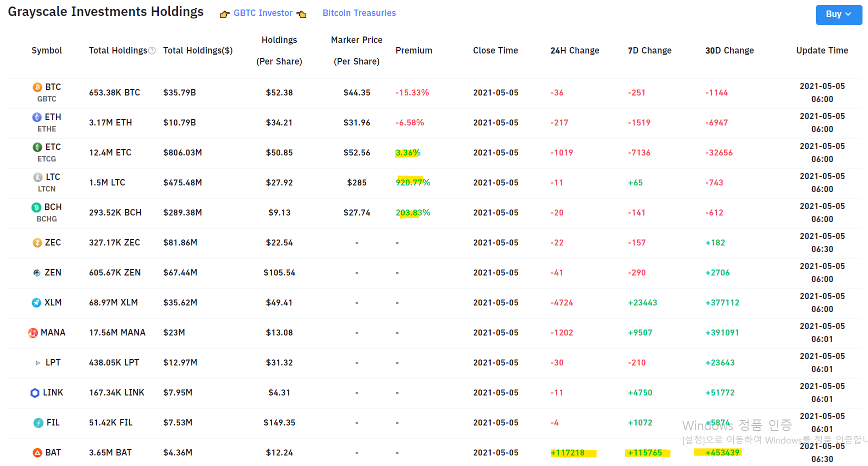Click the Filecoin FIL coin icon
Image resolution: width=868 pixels, height=466 pixels.
point(38,423)
